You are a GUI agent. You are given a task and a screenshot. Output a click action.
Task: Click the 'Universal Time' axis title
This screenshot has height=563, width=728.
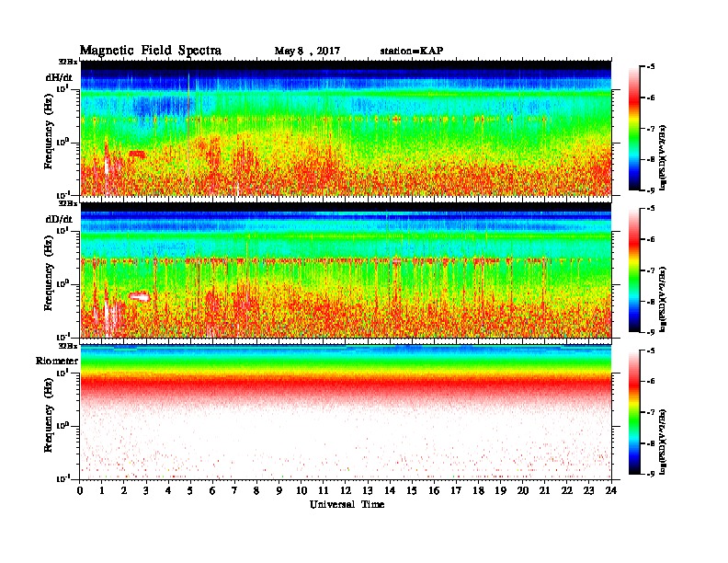(x=347, y=504)
